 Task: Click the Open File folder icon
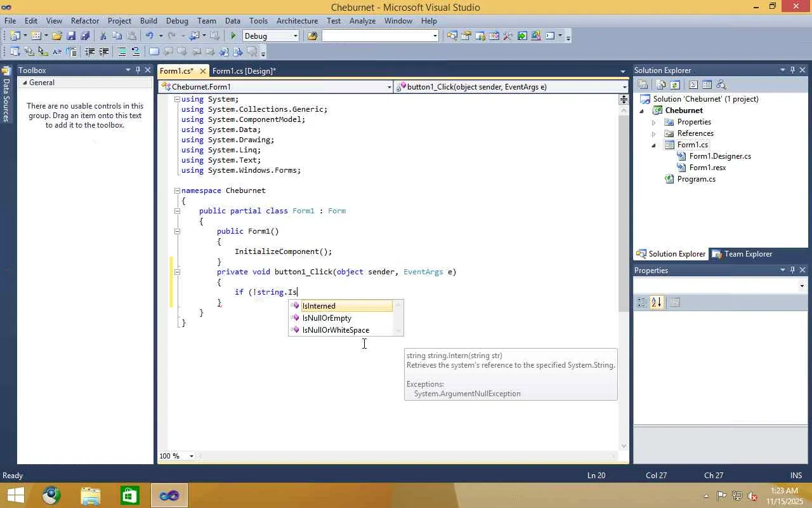57,36
